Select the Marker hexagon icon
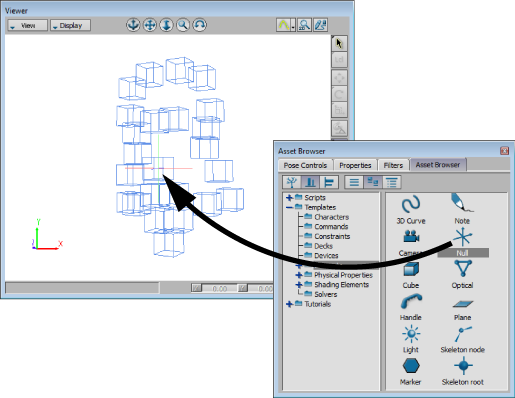This screenshot has width=515, height=398. click(411, 366)
